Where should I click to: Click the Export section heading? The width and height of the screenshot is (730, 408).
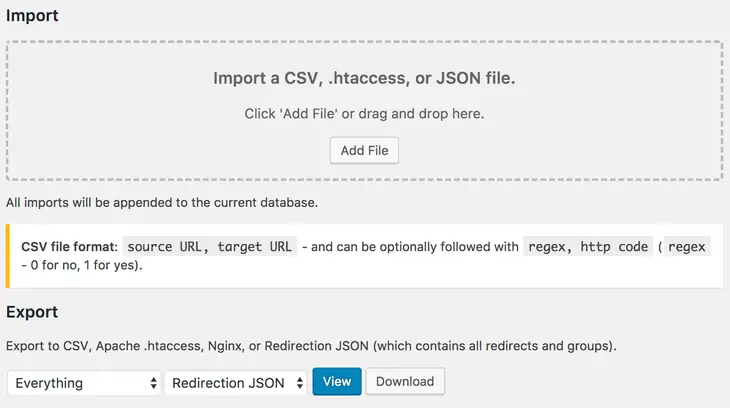tap(32, 312)
